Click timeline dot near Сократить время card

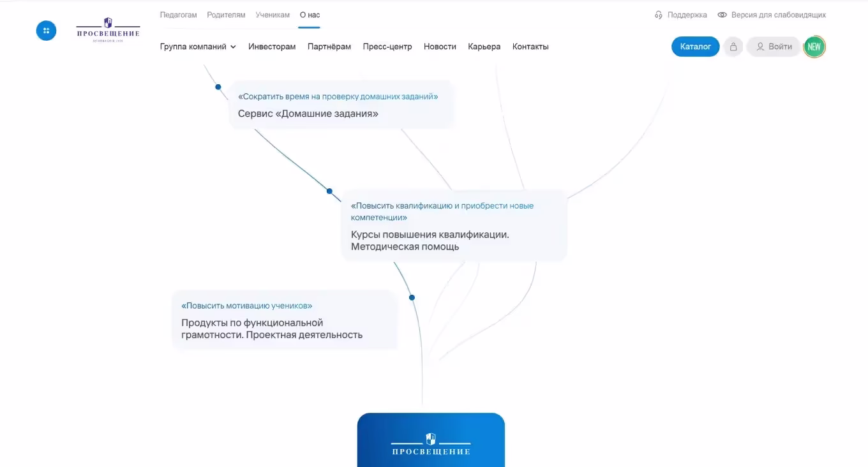pos(218,87)
